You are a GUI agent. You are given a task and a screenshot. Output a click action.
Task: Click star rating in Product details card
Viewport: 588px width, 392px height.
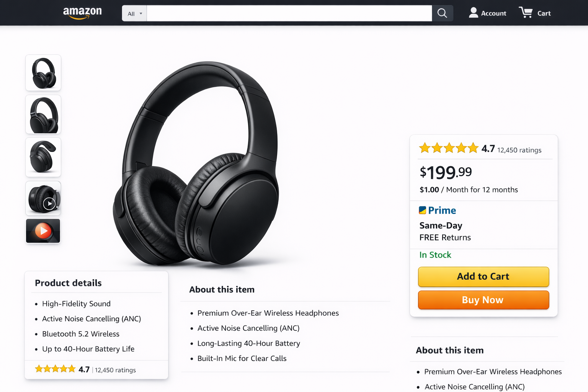tap(56, 369)
